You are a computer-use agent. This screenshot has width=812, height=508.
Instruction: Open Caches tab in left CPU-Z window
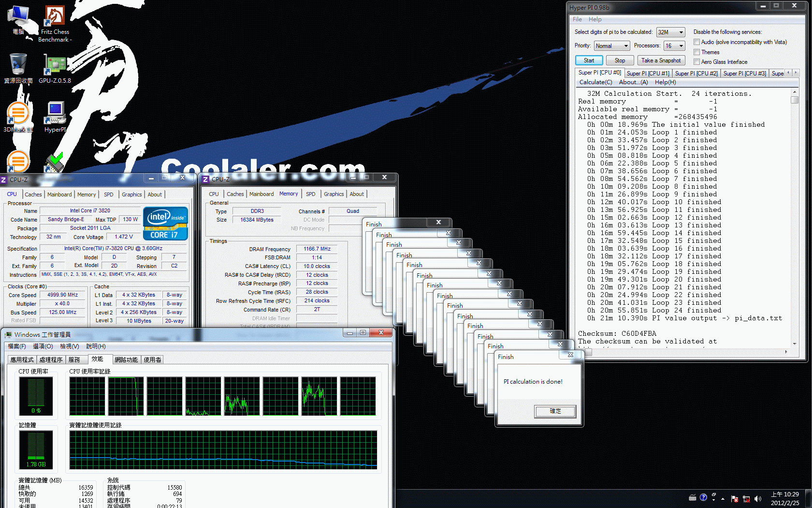tap(33, 194)
